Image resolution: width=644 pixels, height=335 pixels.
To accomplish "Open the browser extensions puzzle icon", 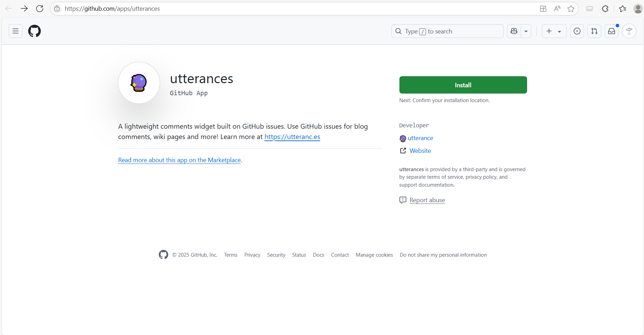I will [605, 9].
